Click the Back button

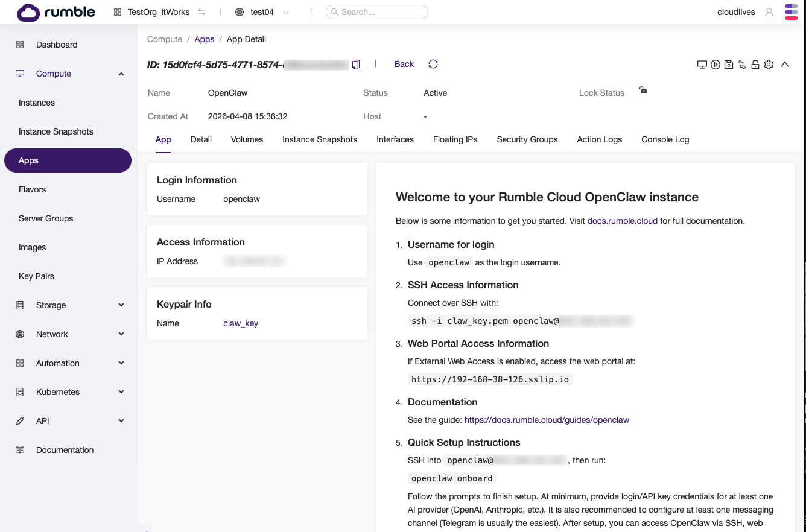point(404,64)
